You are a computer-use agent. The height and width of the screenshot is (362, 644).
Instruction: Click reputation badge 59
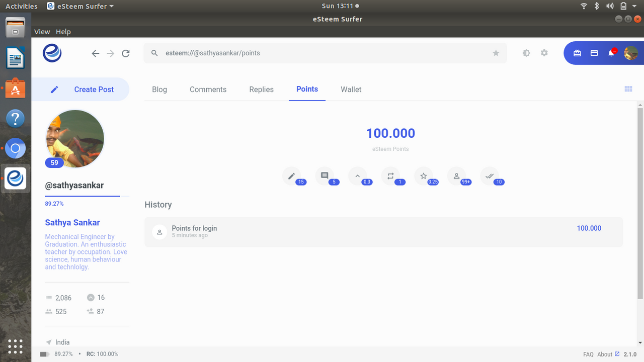pyautogui.click(x=54, y=162)
